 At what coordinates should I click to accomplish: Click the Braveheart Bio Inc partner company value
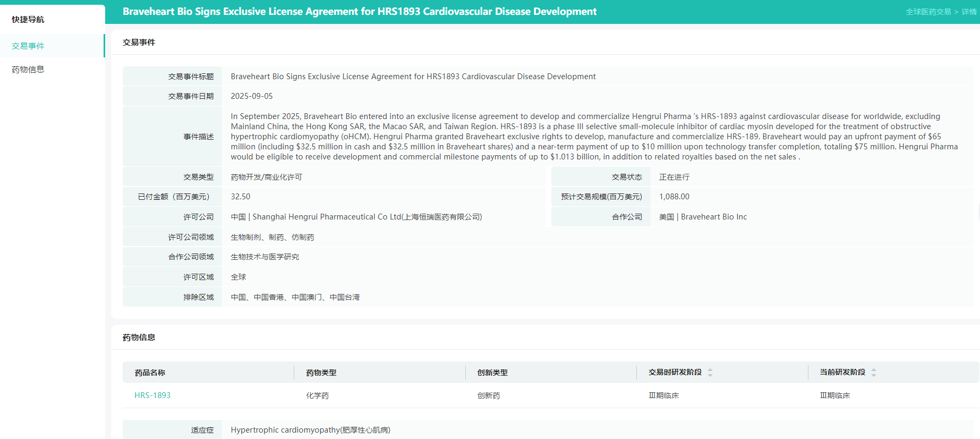[703, 217]
